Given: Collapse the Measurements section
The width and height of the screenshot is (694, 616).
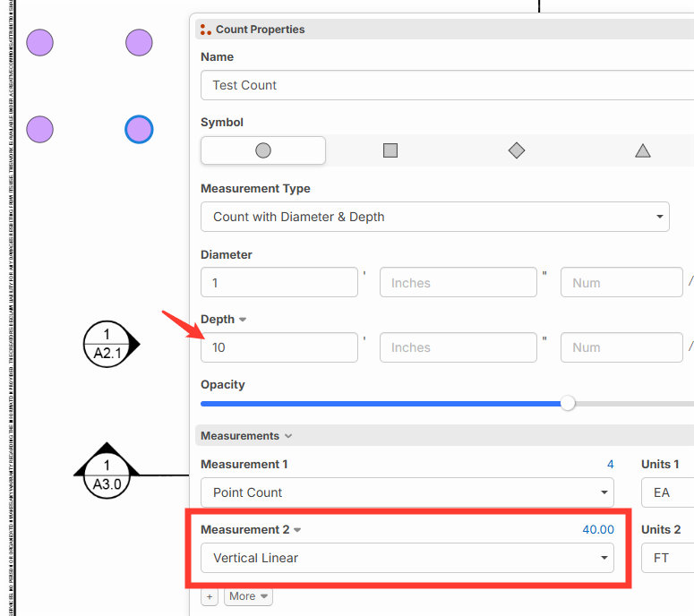Looking at the screenshot, I should click(x=287, y=436).
